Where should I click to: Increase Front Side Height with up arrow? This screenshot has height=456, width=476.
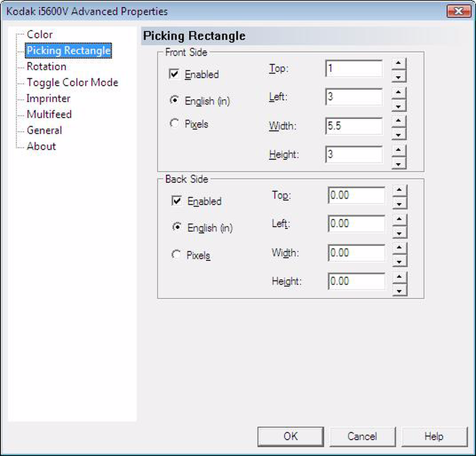[x=398, y=149]
